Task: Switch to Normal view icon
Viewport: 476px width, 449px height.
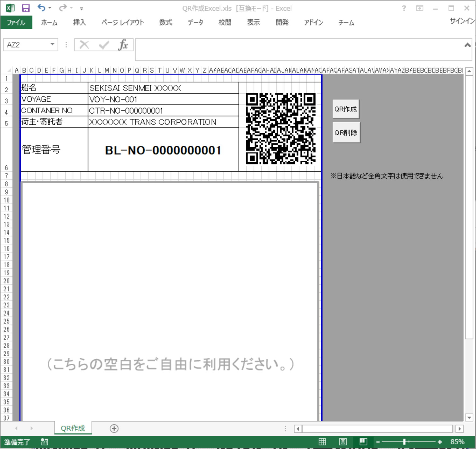Action: click(x=322, y=442)
